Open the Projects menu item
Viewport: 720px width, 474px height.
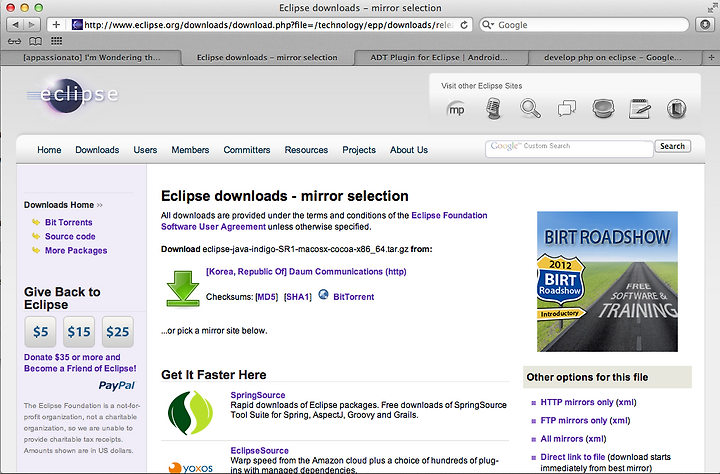[359, 150]
